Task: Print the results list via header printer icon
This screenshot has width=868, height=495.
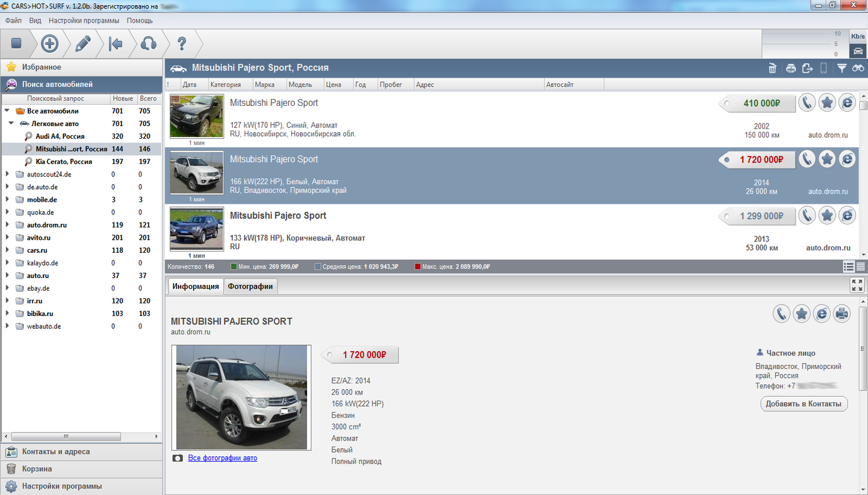Action: pos(790,68)
